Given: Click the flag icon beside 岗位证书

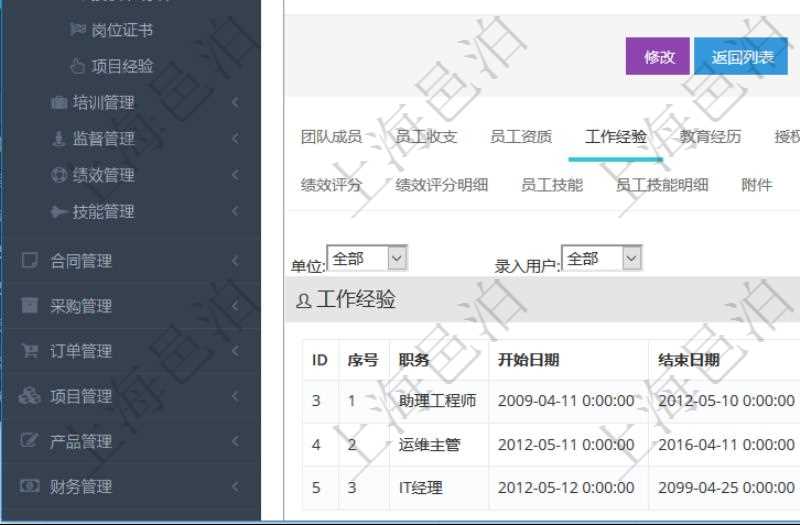Looking at the screenshot, I should tap(77, 30).
